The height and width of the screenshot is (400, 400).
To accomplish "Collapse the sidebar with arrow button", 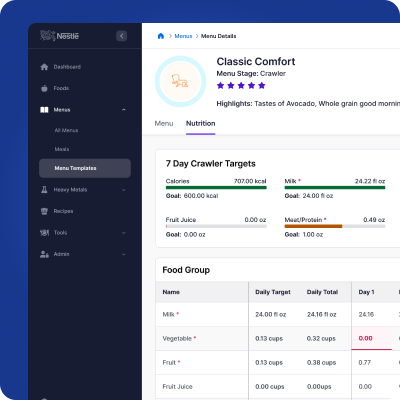I will point(122,36).
